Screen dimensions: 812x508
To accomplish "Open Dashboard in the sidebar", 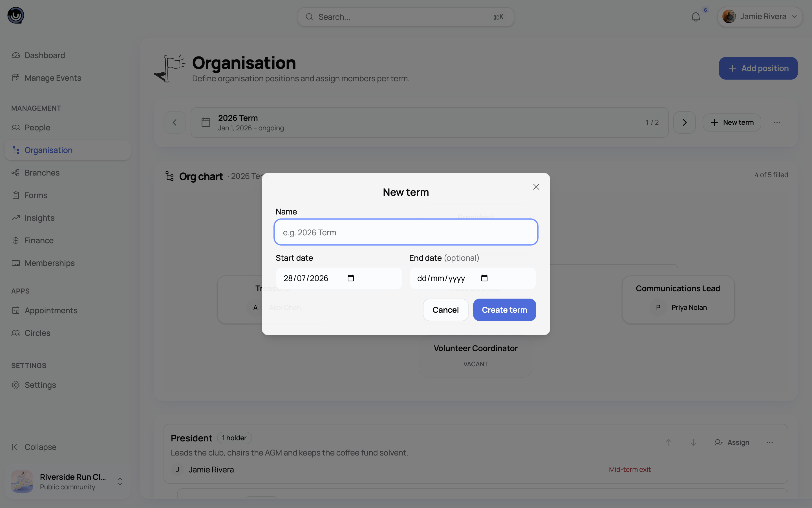I will pyautogui.click(x=67, y=55).
